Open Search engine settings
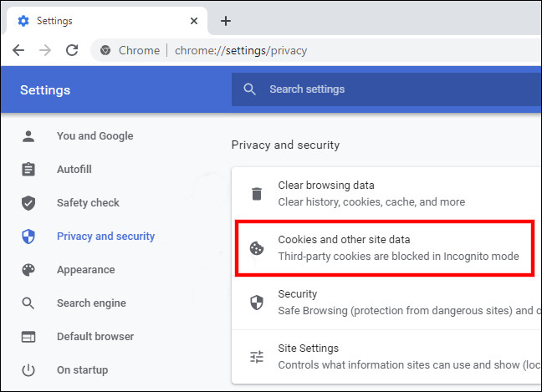This screenshot has height=392, width=542. [91, 303]
